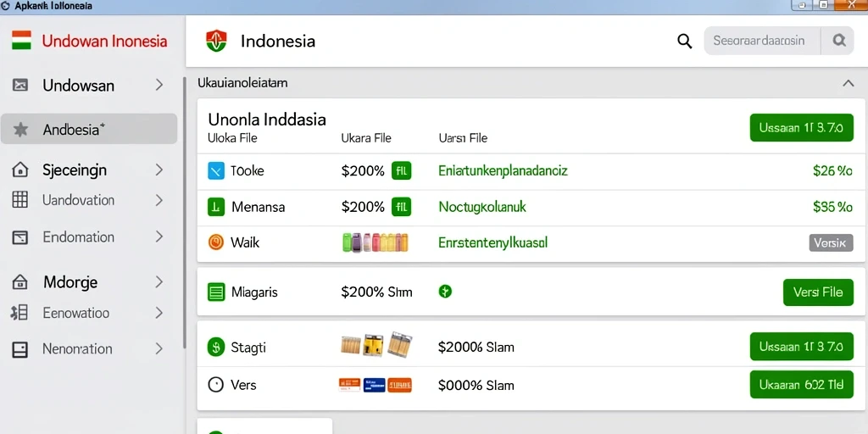Click the Unonla Inddasia heading

267,119
